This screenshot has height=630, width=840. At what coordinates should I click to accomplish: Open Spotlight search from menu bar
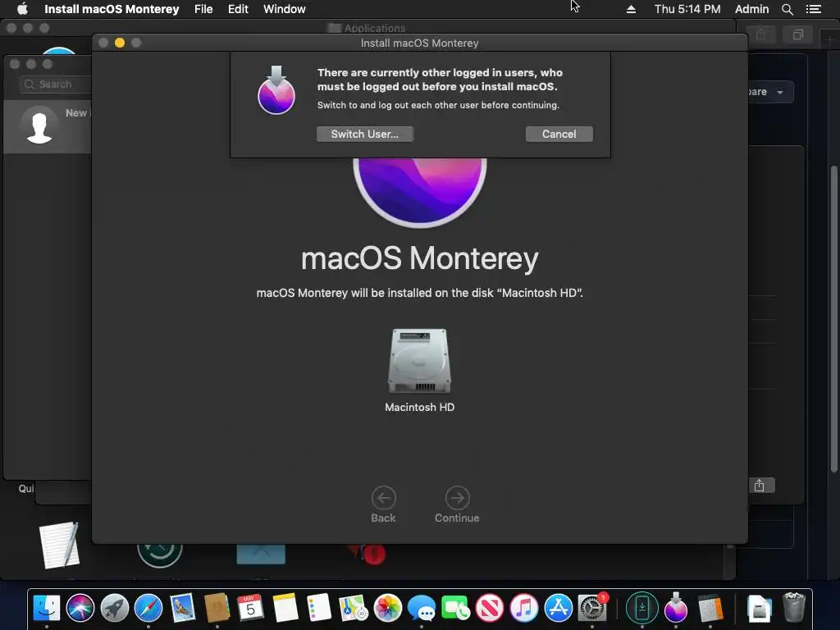787,9
